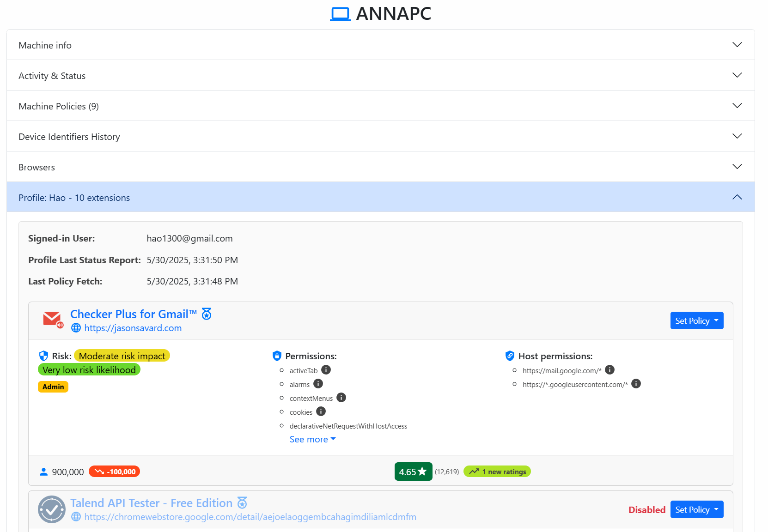Image resolution: width=768 pixels, height=532 pixels.
Task: Click the featured badge next to Talend API Tester
Action: pos(242,502)
